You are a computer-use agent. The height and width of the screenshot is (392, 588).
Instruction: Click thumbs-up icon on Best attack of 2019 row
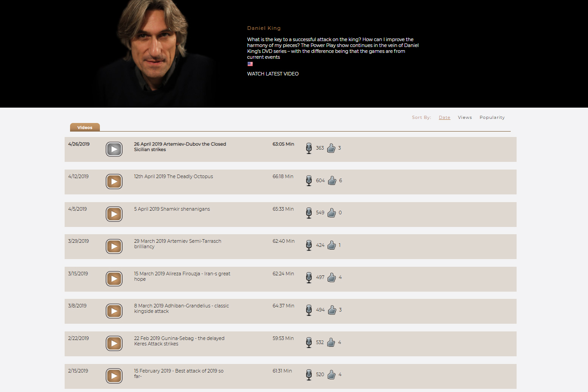tap(331, 375)
